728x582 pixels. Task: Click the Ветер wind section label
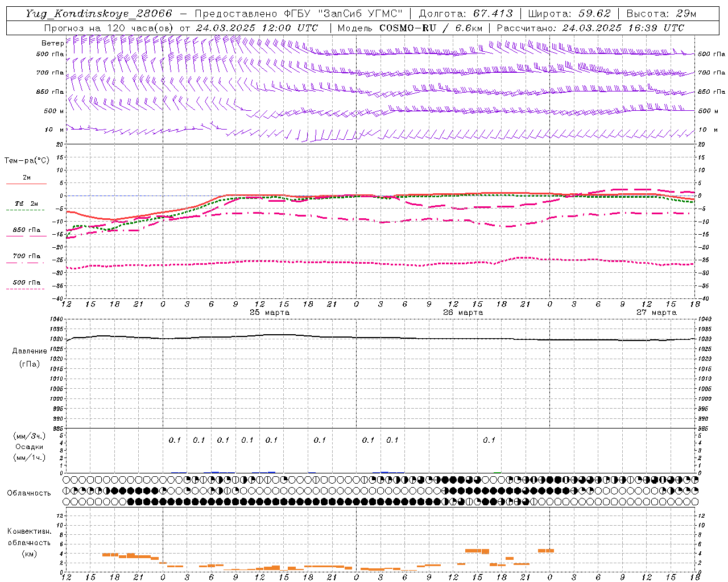(52, 43)
